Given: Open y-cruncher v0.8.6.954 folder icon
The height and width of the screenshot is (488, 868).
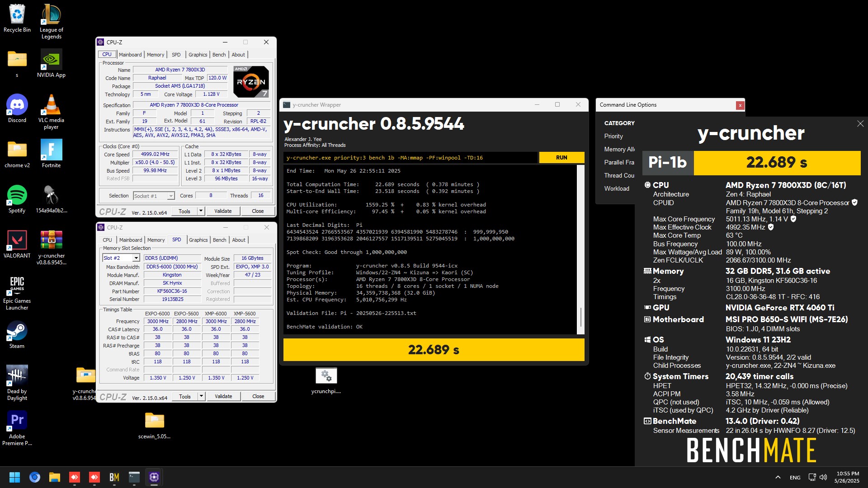Looking at the screenshot, I should tap(85, 383).
